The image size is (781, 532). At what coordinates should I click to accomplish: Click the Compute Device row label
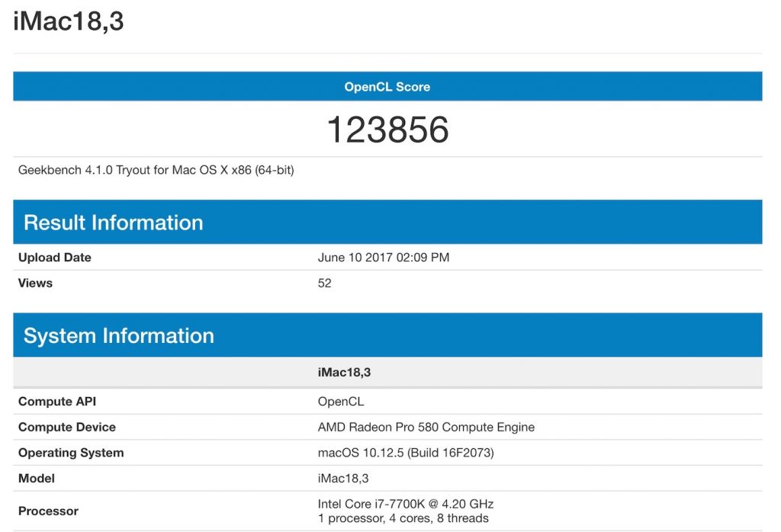[66, 427]
